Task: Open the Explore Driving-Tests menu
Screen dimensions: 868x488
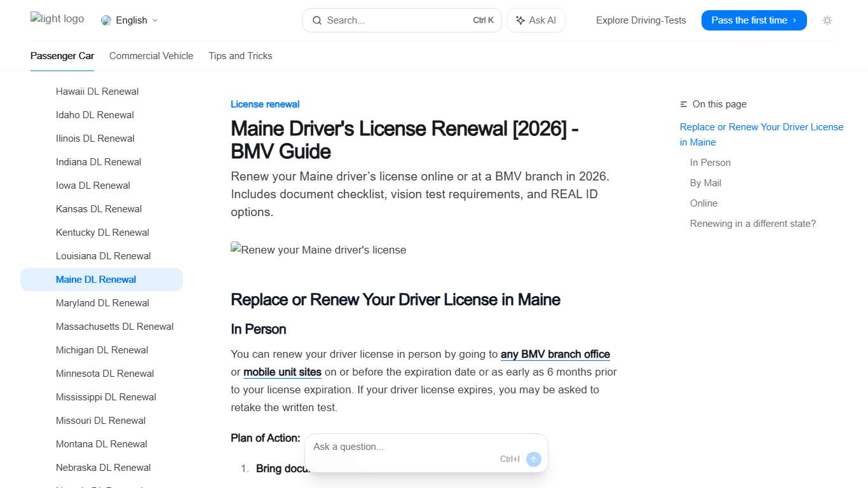Action: tap(641, 20)
